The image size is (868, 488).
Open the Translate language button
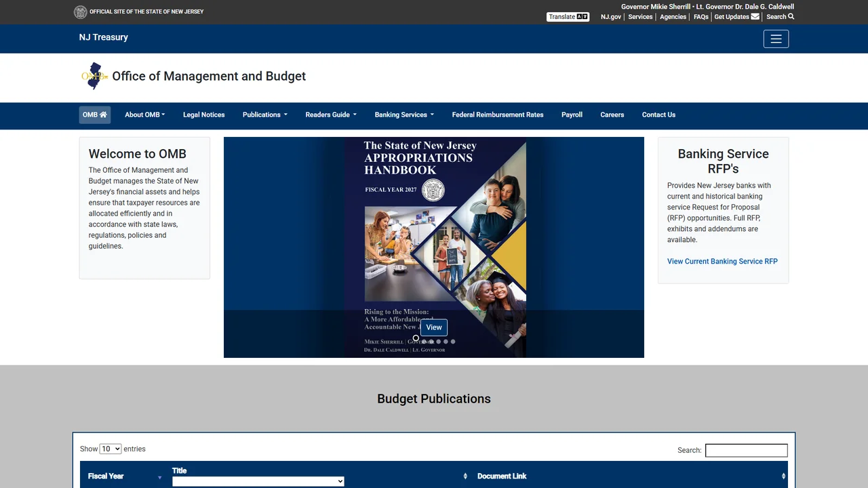[568, 17]
